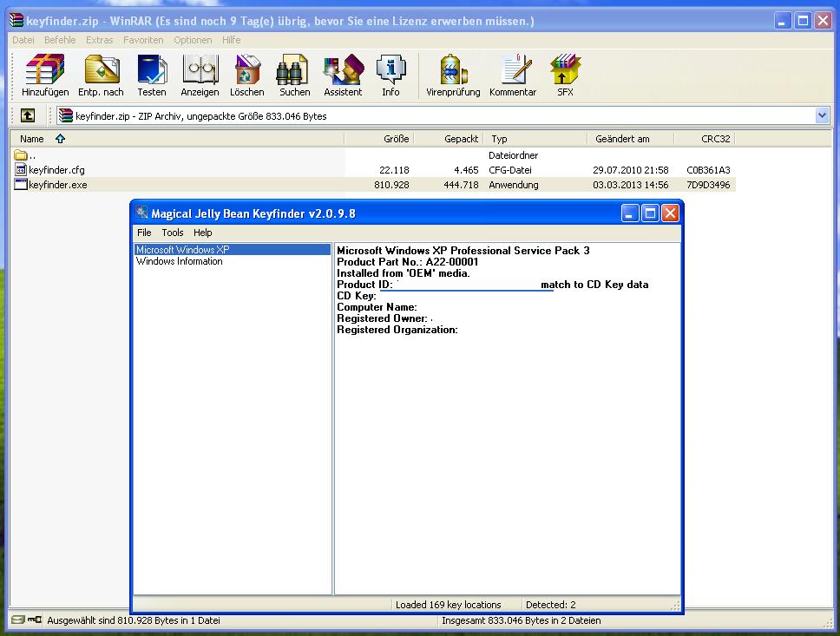
Task: Click the Entp. nach extract icon
Action: click(102, 69)
